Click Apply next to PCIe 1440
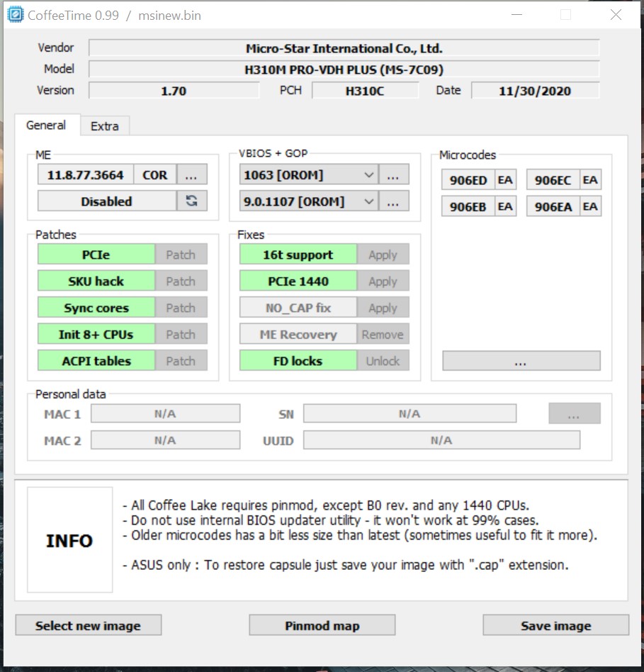The height and width of the screenshot is (672, 644). (x=383, y=281)
